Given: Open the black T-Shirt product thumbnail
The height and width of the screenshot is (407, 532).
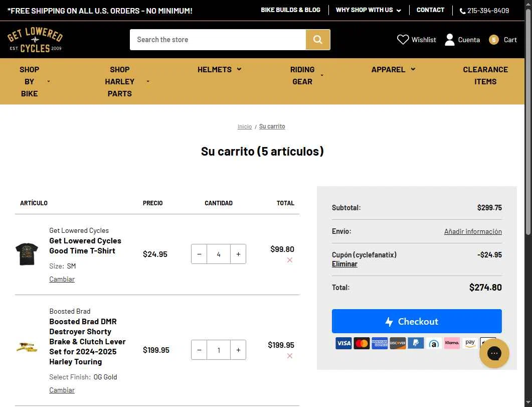Looking at the screenshot, I should click(27, 254).
